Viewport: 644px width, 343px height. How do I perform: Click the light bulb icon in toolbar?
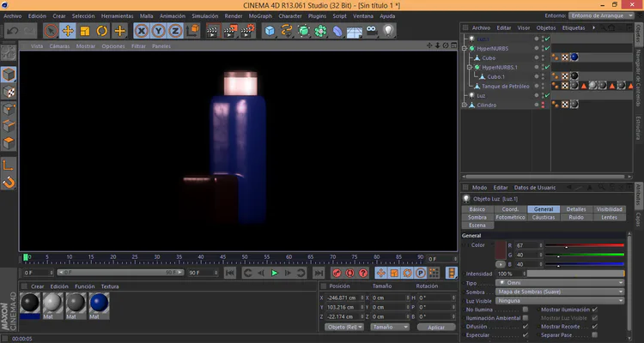point(388,31)
